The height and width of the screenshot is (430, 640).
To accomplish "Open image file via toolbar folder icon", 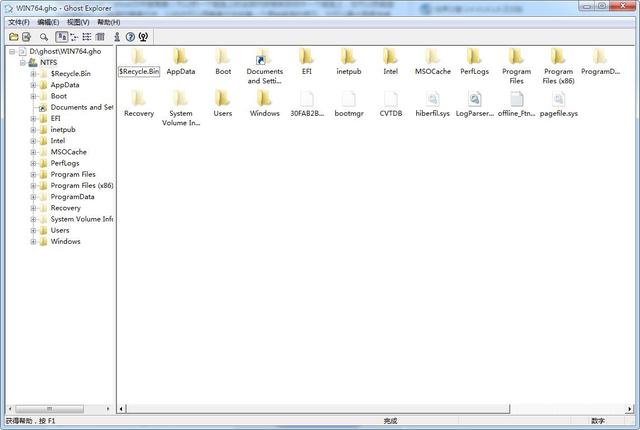I will point(13,37).
